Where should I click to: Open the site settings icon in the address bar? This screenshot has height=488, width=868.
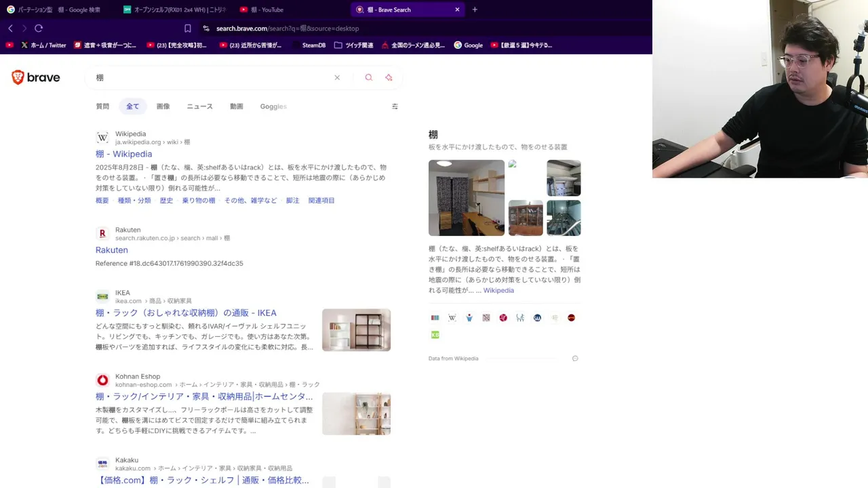206,28
